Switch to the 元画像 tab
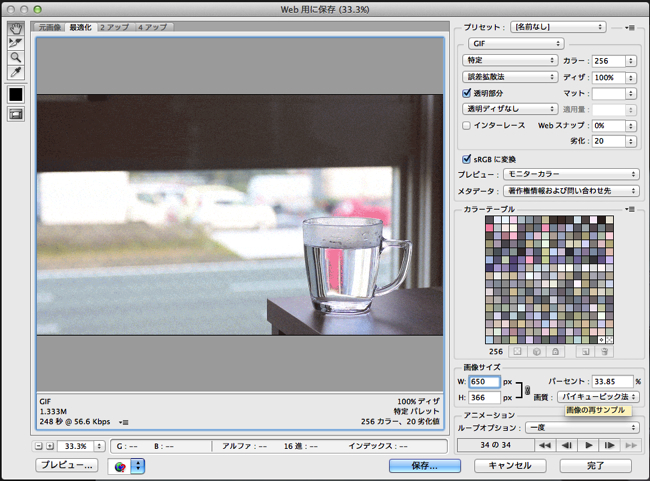This screenshot has height=481, width=650. 48,27
